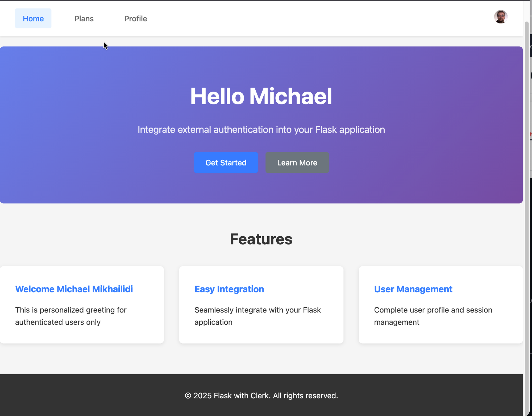The height and width of the screenshot is (416, 532).
Task: Go to the Home nav tab
Action: pyautogui.click(x=33, y=19)
